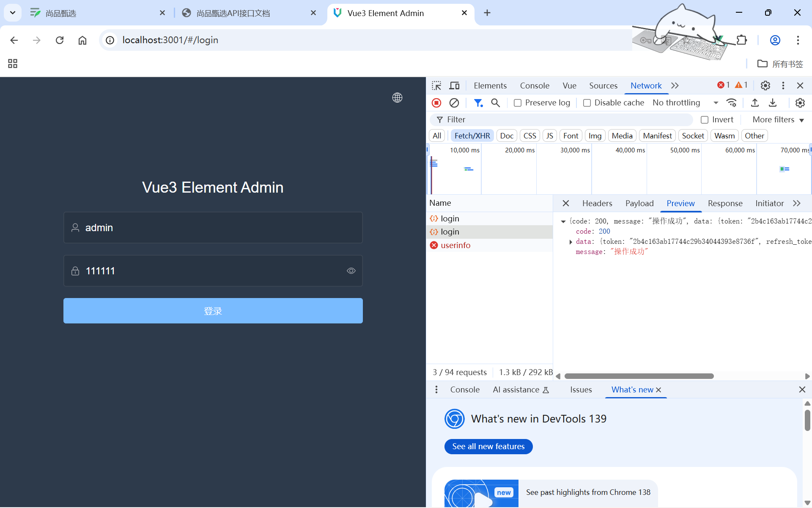Image resolution: width=812 pixels, height=508 pixels.
Task: Open the Payload tab of request
Action: (x=639, y=203)
